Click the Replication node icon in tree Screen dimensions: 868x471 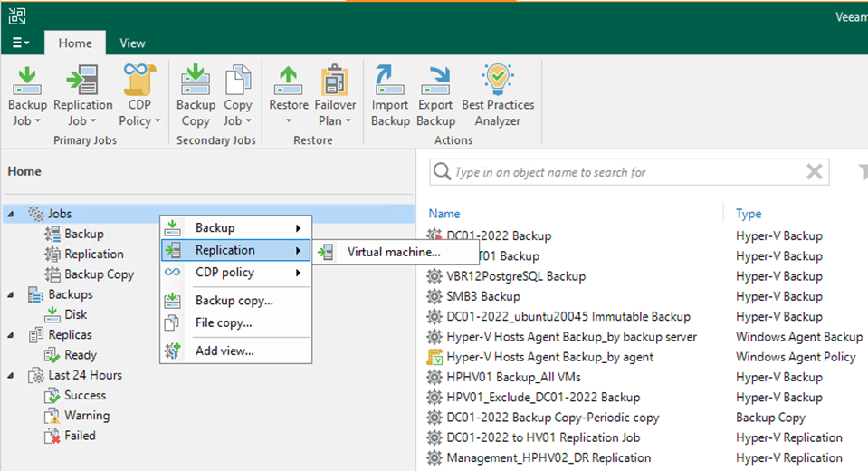52,254
